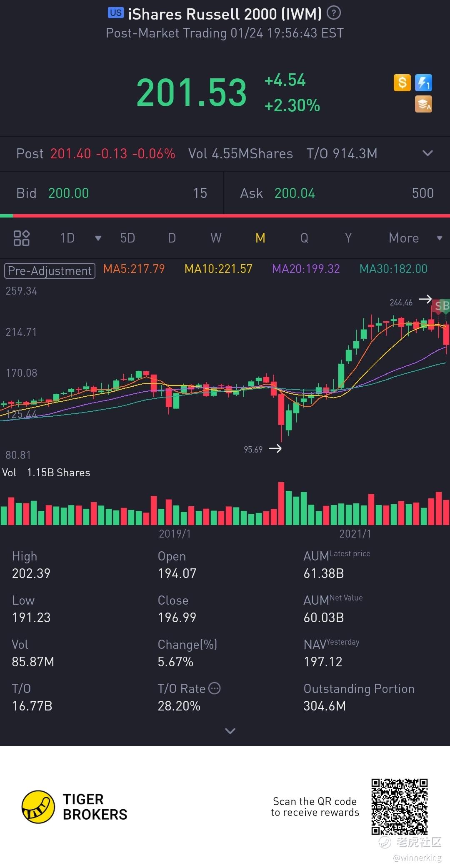Switch to the 1D chart tab

(x=67, y=238)
